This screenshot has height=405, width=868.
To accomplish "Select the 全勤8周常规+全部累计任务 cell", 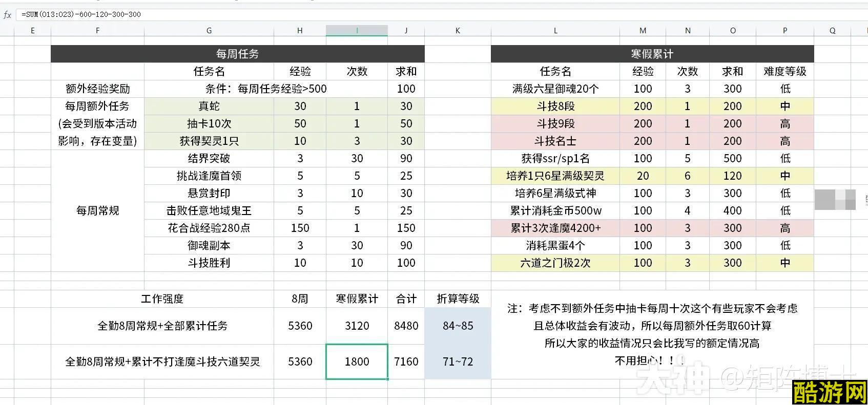I will (162, 326).
